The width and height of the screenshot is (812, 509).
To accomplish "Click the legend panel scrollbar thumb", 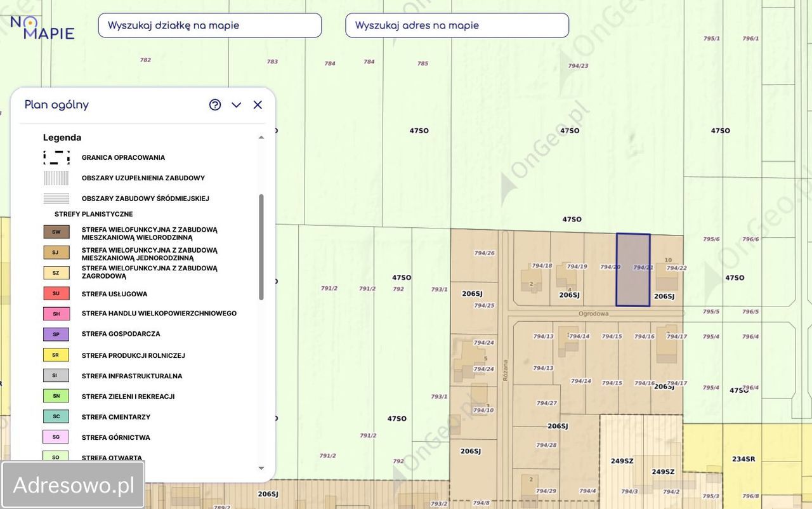I will click(x=261, y=247).
